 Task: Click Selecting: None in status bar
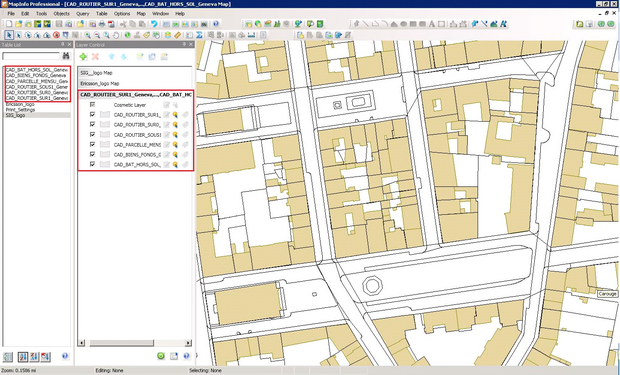[205, 371]
